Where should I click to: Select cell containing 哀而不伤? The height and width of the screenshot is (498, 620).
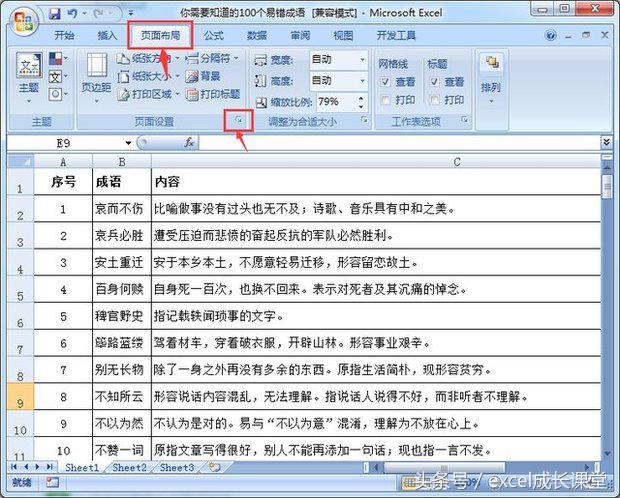[122, 208]
